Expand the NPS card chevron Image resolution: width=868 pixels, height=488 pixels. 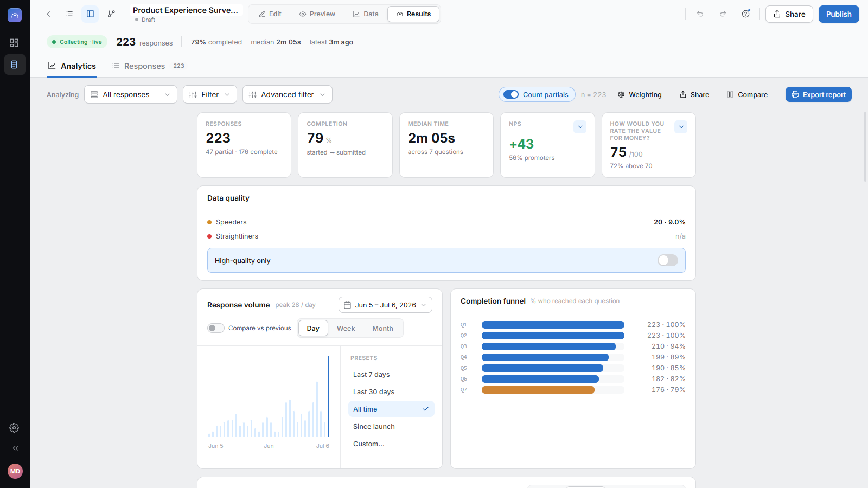click(580, 127)
